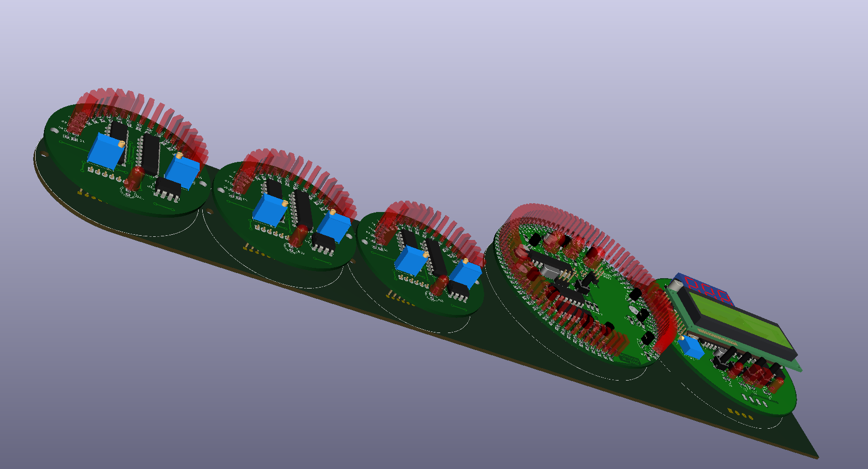Select the red LED on second board

click(x=298, y=236)
